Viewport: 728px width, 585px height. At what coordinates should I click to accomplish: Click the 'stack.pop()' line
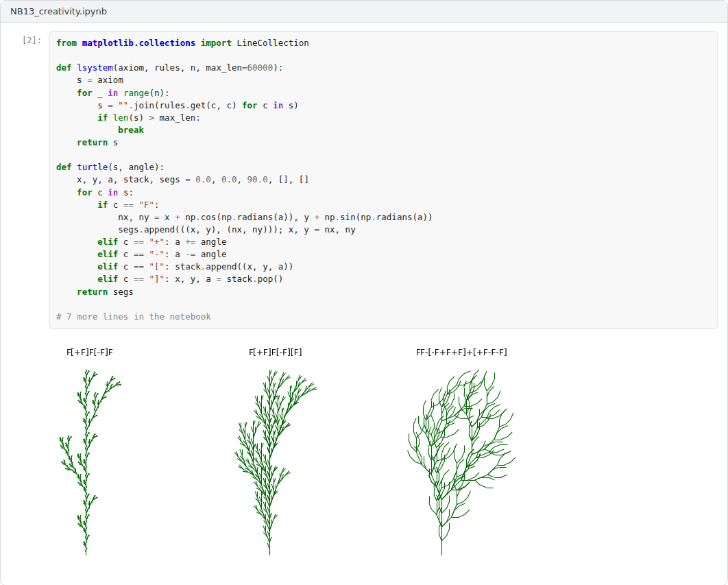[191, 279]
